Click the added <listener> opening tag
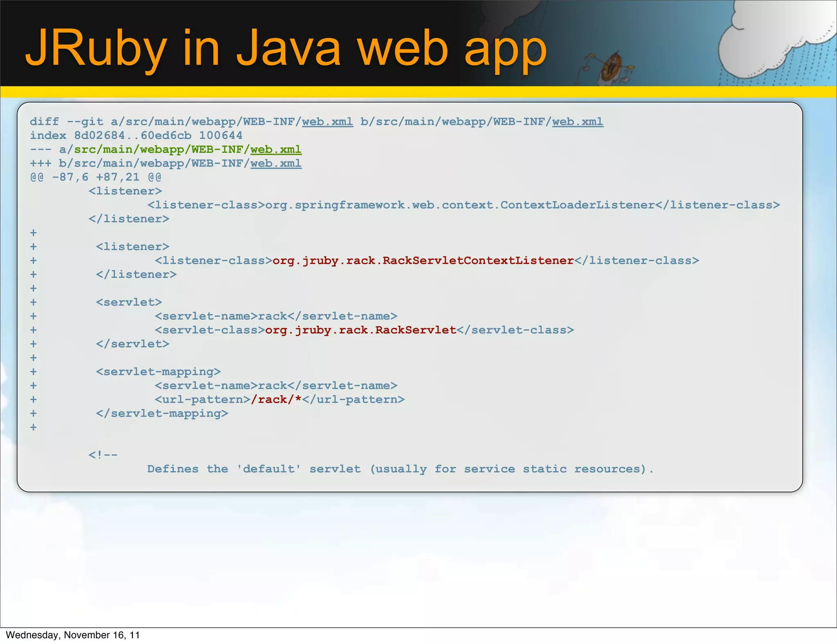This screenshot has width=837, height=644. (x=132, y=247)
